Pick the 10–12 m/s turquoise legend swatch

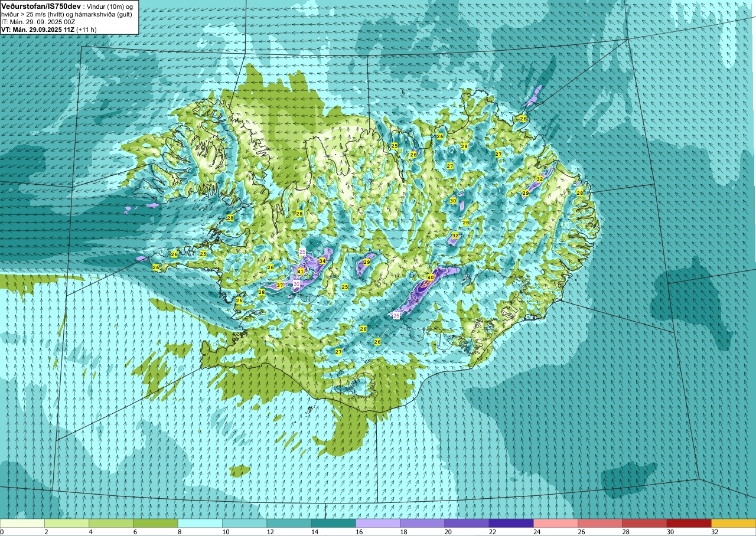(245, 523)
